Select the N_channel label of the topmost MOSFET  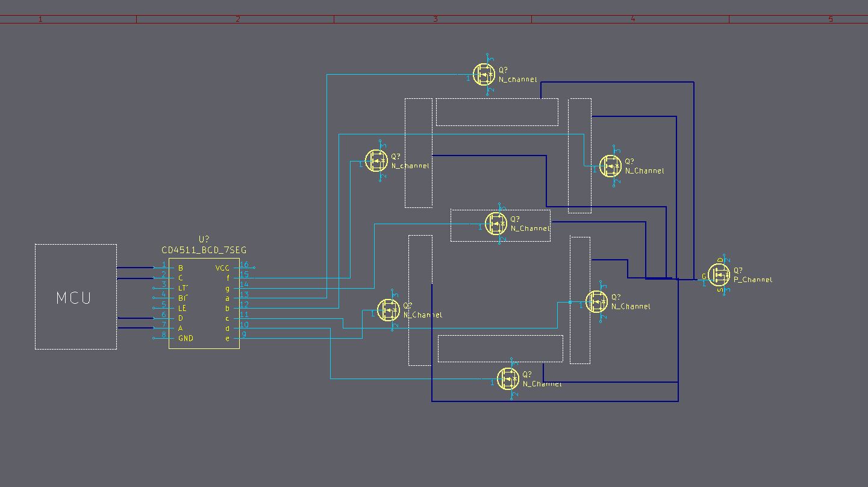(x=517, y=80)
